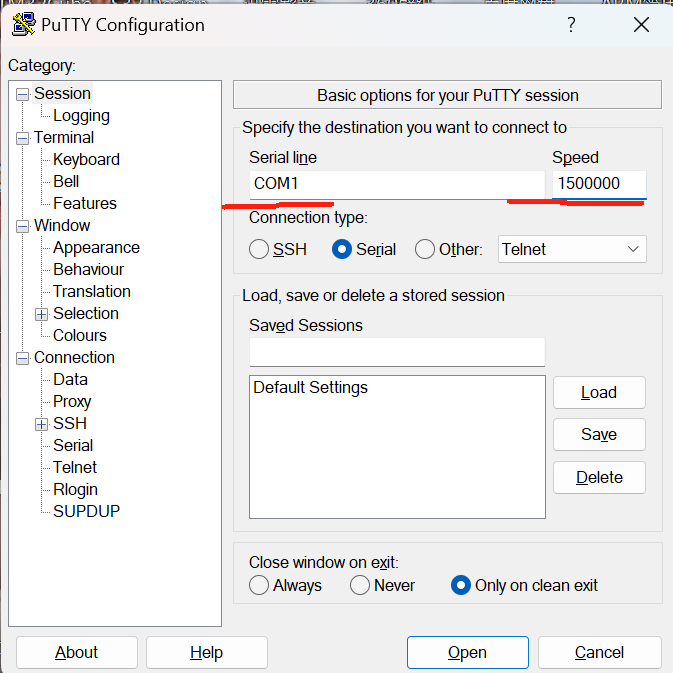Viewport: 673px width, 673px height.
Task: Open the Proxy settings category
Action: coord(72,402)
